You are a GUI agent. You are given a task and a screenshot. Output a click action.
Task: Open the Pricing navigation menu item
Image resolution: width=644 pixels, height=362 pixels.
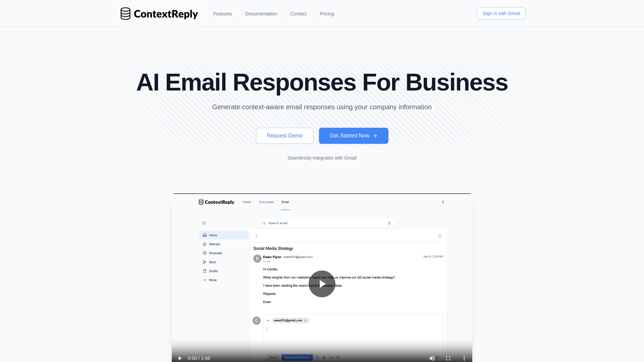327,14
